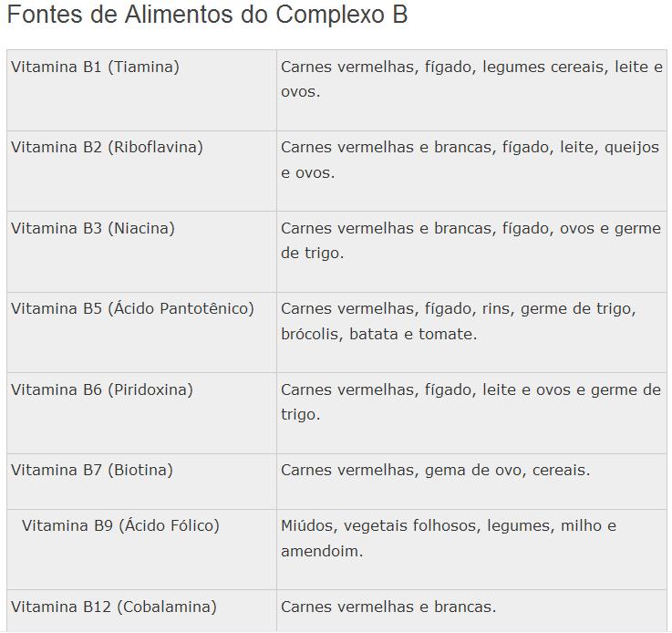Click the Vitamina B7 (Biotina) cell
Screen dimensions: 672x633
point(141,482)
